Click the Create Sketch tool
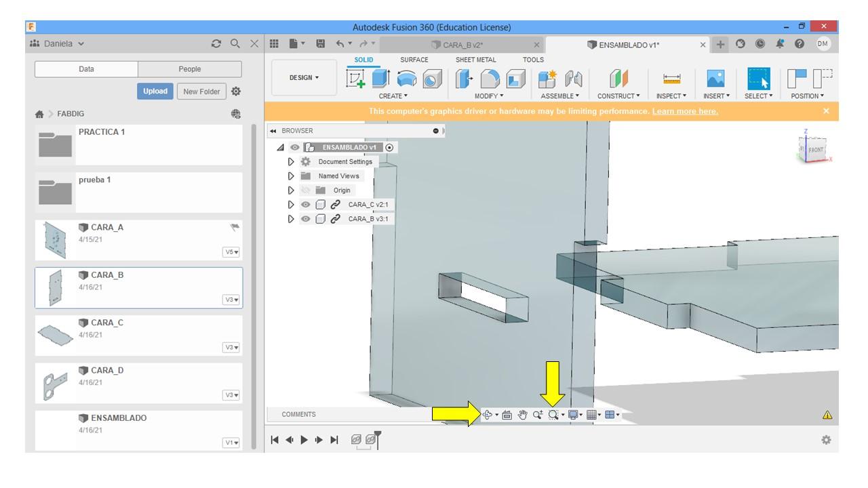The image size is (868, 488). click(x=355, y=79)
